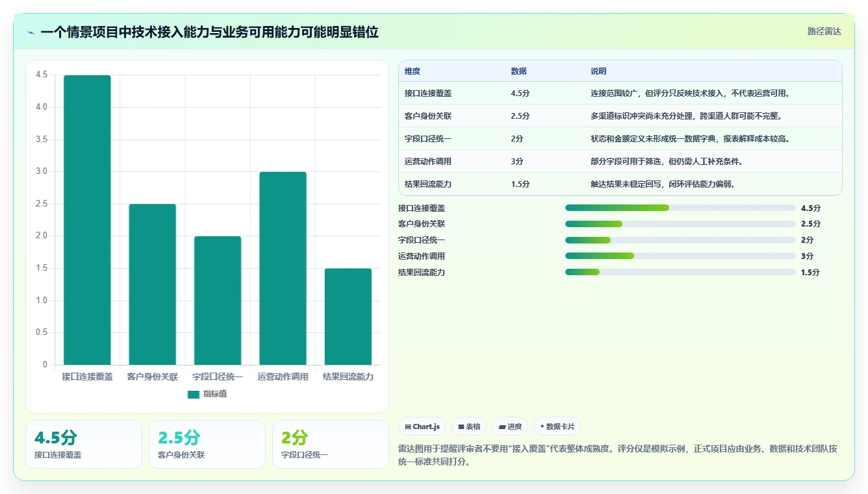The height and width of the screenshot is (494, 868).
Task: Click the 运营动作调用 progress bar
Action: [680, 256]
